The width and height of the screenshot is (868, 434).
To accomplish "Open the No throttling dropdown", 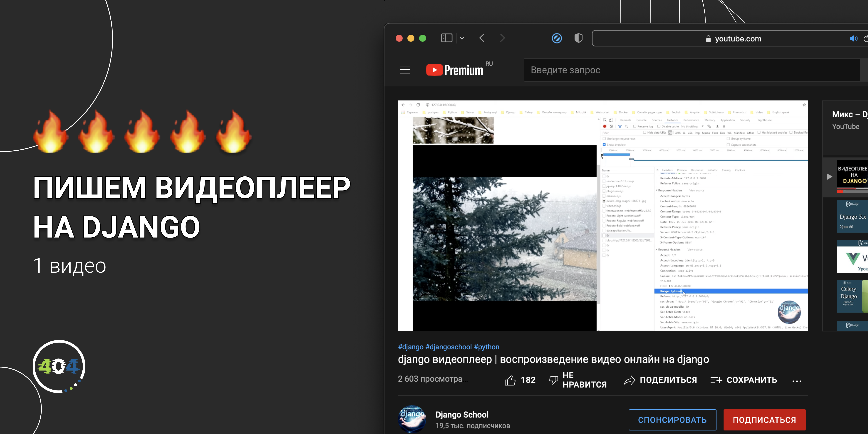I will (693, 126).
